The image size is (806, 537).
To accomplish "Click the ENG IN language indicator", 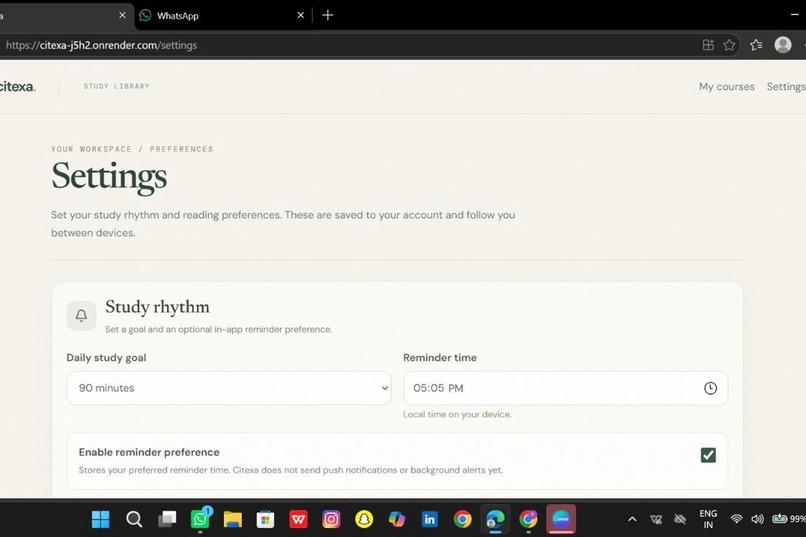I will tap(708, 519).
